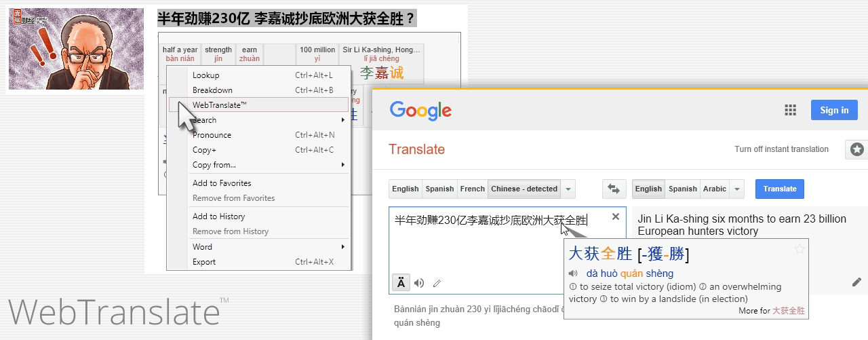
Task: Click the Google logo
Action: (x=420, y=111)
